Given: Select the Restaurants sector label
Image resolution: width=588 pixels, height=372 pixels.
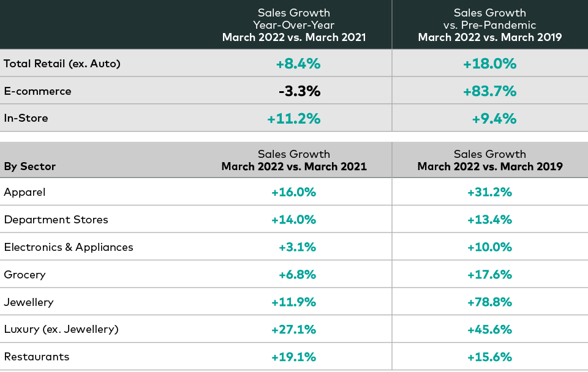Looking at the screenshot, I should pyautogui.click(x=37, y=357).
